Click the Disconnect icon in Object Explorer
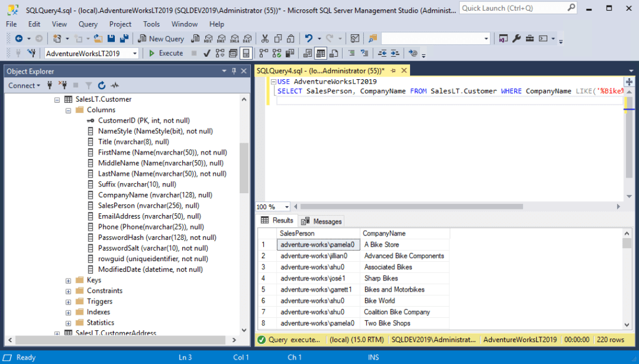The image size is (639, 364). 62,85
